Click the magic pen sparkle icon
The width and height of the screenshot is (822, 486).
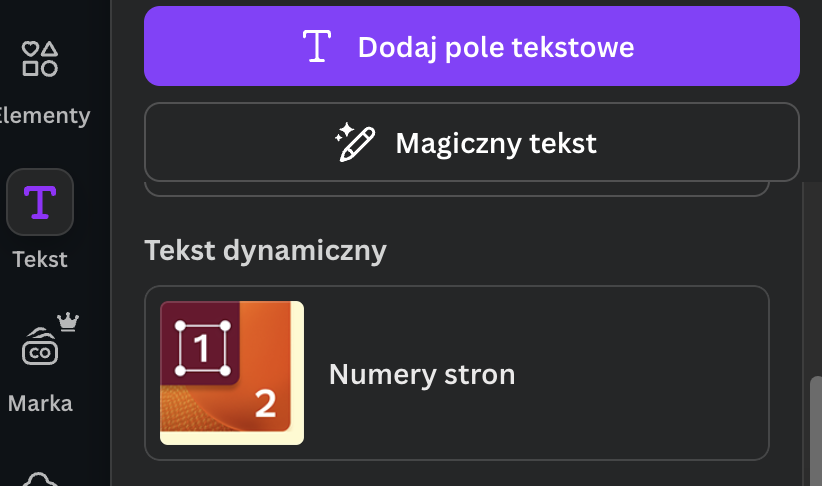355,143
